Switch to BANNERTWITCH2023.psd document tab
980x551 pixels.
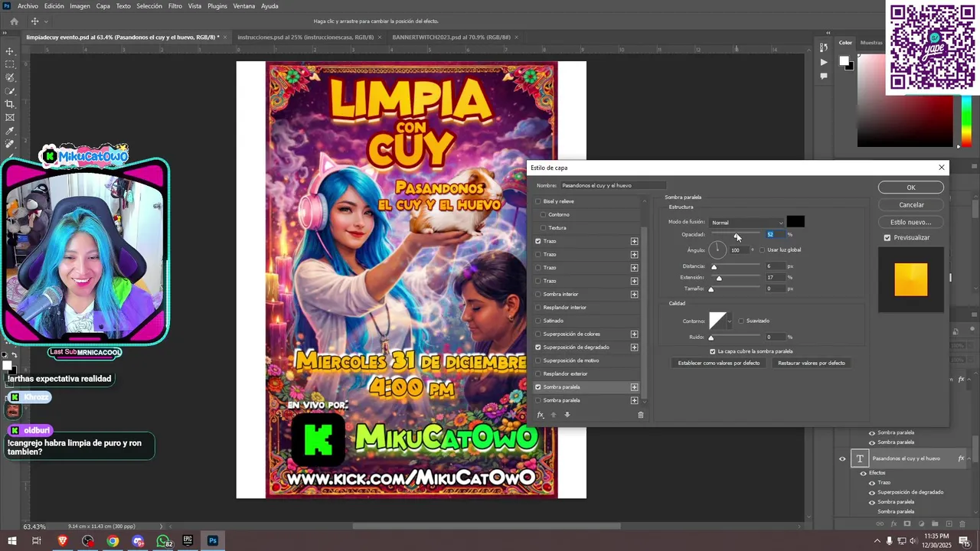(x=452, y=37)
